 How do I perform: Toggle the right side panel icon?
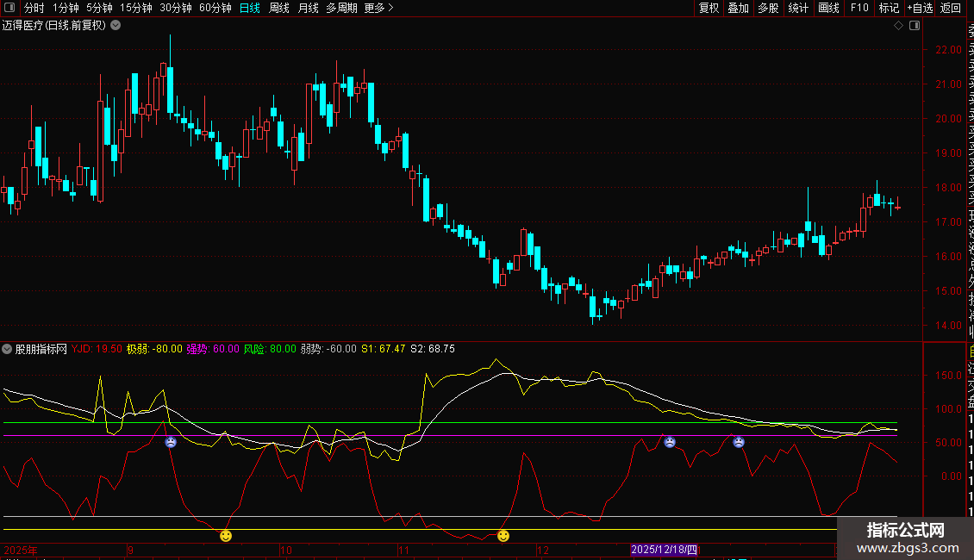point(915,26)
